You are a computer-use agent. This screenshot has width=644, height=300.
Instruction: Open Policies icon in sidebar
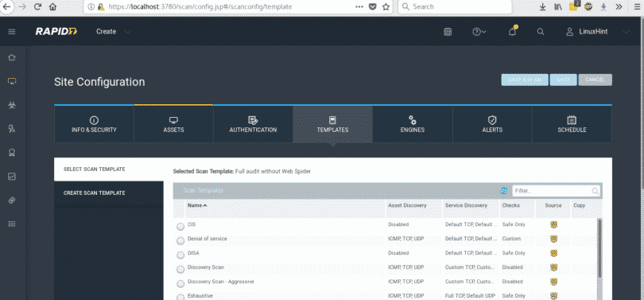point(12,129)
